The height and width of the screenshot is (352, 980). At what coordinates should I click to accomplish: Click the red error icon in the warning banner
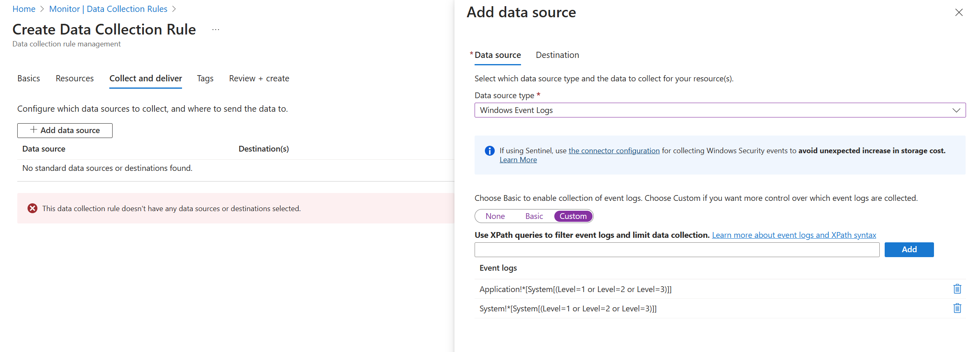click(32, 209)
